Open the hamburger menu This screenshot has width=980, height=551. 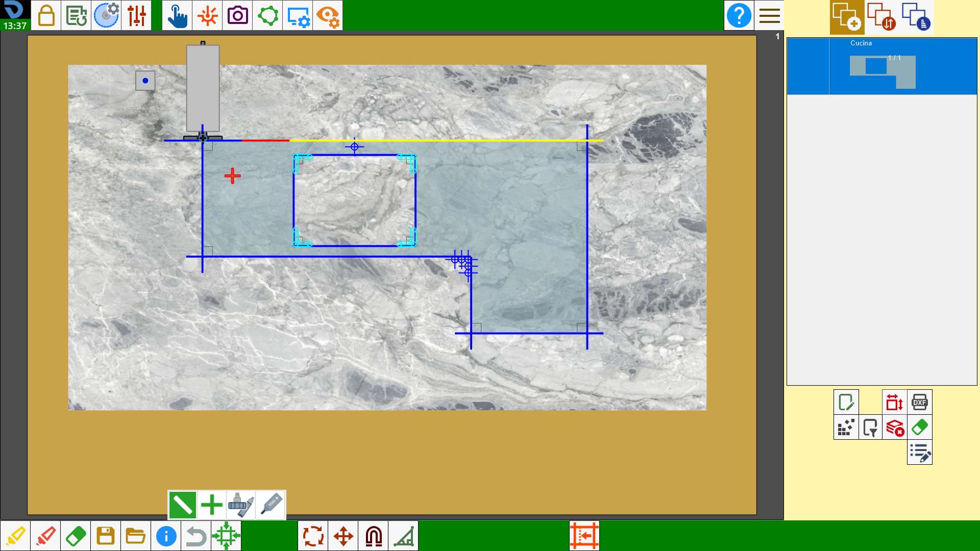click(x=769, y=15)
